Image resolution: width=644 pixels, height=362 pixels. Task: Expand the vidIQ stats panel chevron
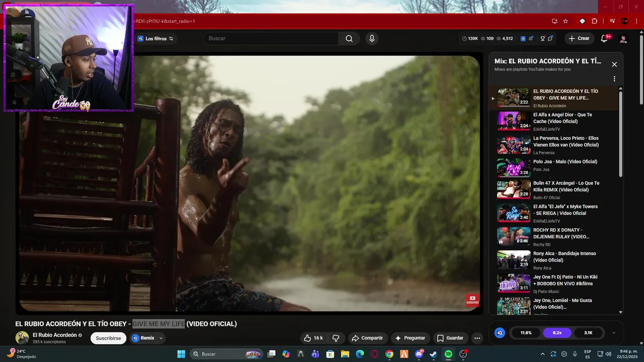[613, 333]
